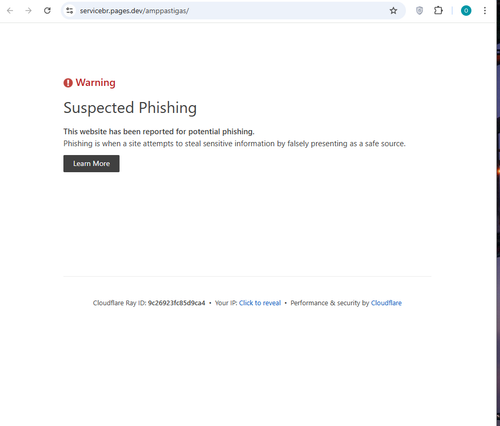This screenshot has width=500, height=426.
Task: Reload the current page
Action: [47, 11]
